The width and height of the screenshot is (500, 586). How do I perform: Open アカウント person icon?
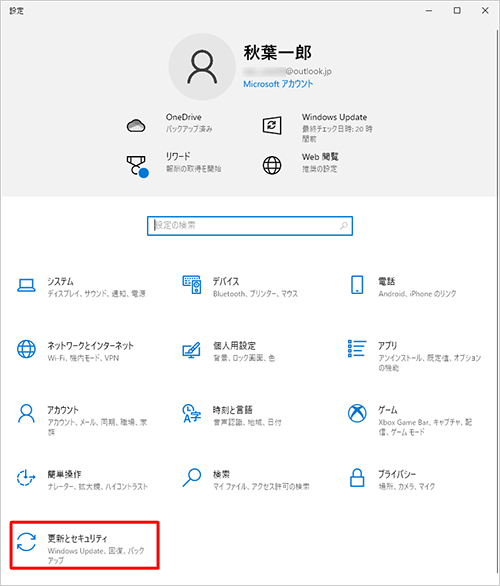click(26, 413)
